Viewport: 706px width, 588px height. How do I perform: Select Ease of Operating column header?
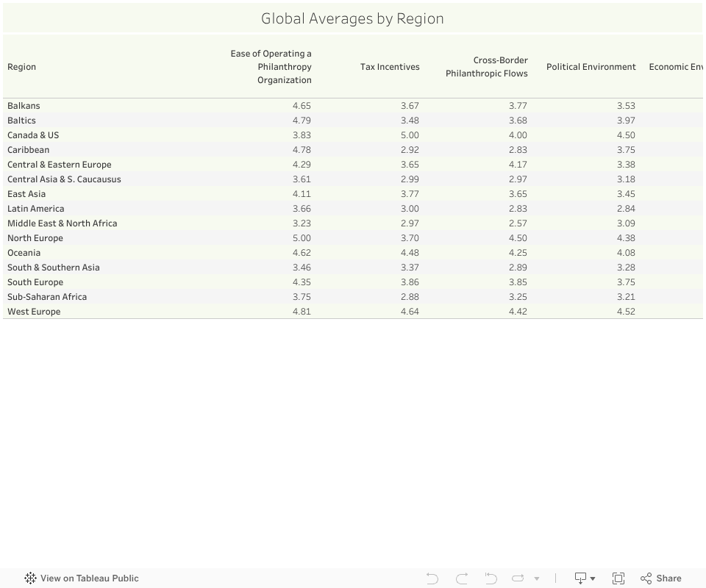click(271, 67)
